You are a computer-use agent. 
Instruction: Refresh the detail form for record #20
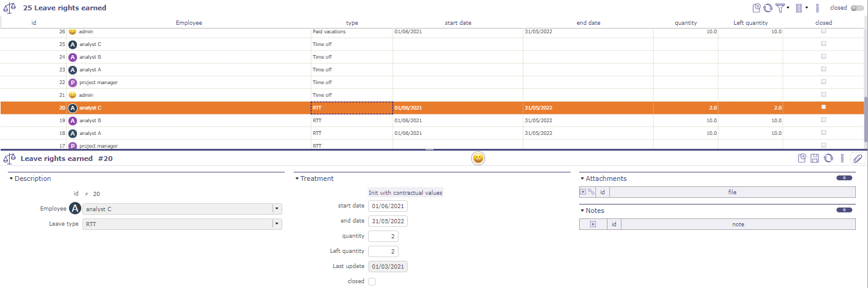tap(828, 159)
